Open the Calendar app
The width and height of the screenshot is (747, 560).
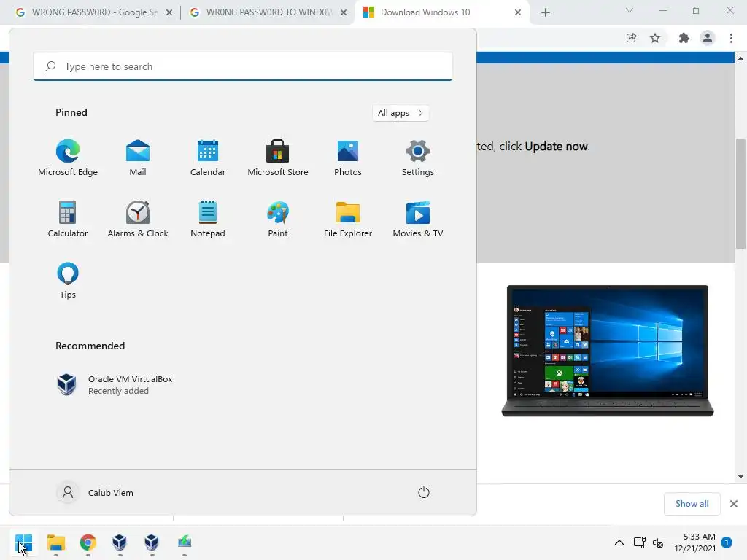coord(208,158)
